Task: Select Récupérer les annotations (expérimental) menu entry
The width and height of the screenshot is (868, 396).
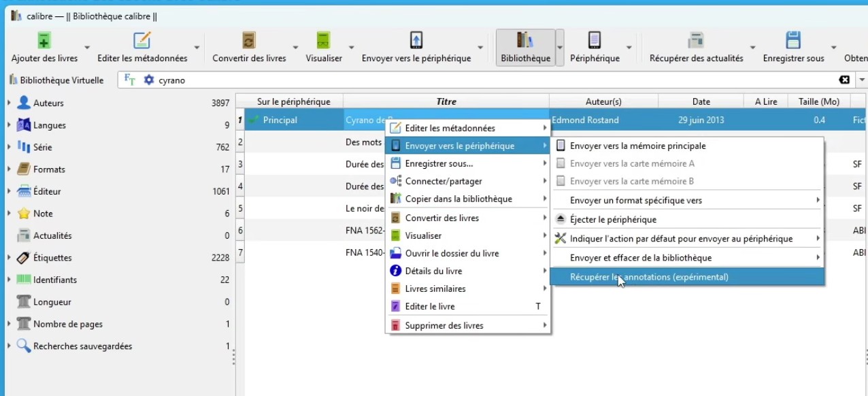Action: click(x=649, y=277)
